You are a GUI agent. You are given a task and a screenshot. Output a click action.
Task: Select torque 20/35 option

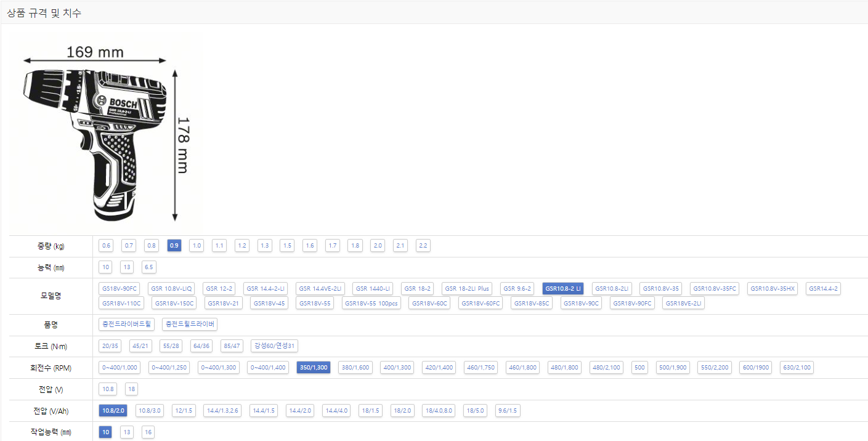(110, 346)
